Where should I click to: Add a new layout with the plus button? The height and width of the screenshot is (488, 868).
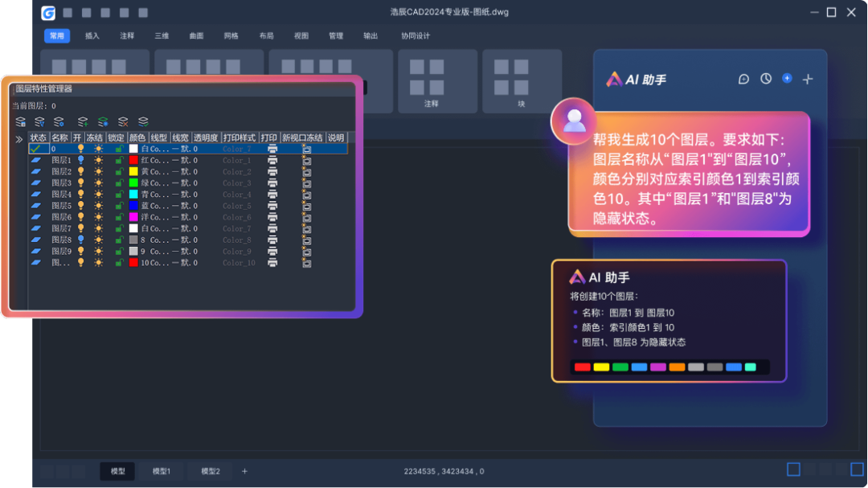pyautogui.click(x=244, y=471)
